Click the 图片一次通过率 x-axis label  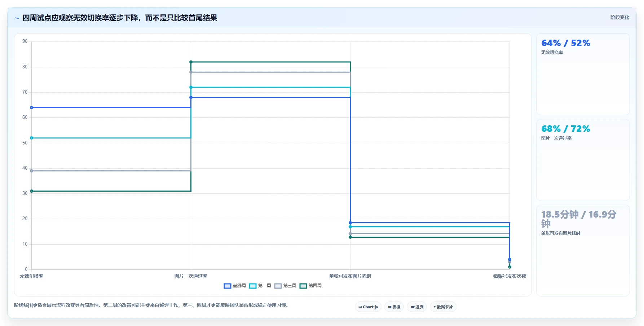(x=191, y=276)
